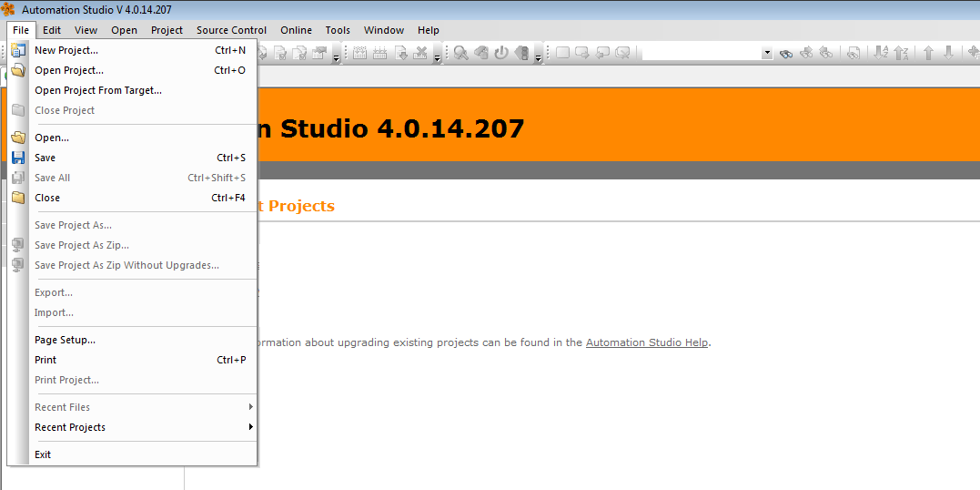This screenshot has height=490, width=980.
Task: Open the Help menu
Action: pyautogui.click(x=429, y=30)
